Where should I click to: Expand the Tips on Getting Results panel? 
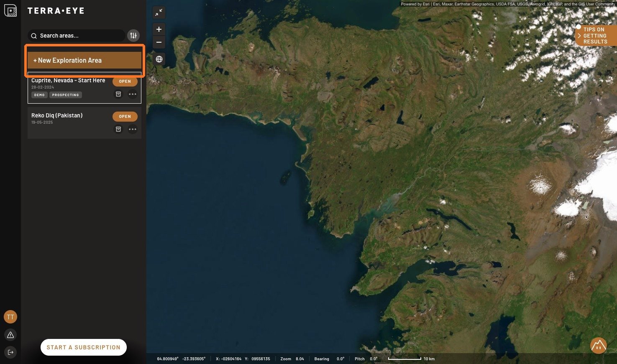595,36
